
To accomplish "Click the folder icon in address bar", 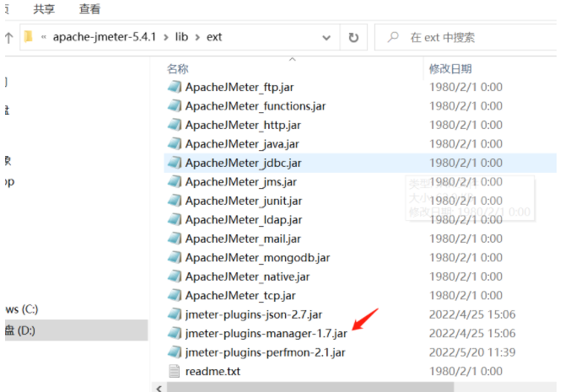I will 29,37.
